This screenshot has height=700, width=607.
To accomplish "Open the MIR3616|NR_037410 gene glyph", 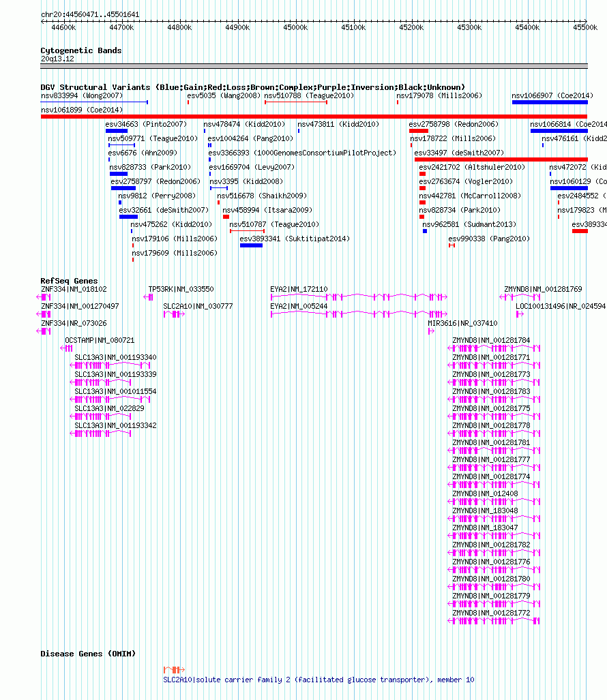I will pos(432,331).
